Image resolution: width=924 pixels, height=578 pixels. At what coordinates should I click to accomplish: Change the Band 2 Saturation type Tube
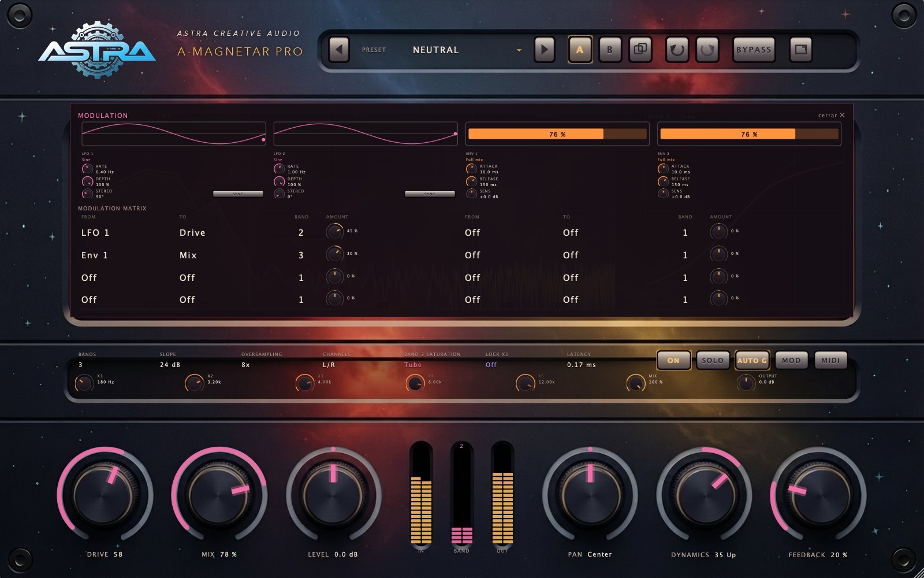(413, 365)
